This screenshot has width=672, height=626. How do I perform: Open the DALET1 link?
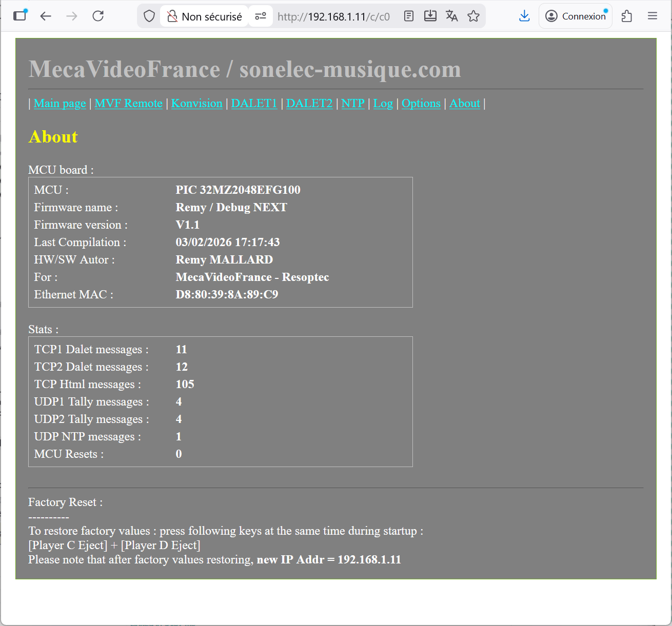pyautogui.click(x=254, y=104)
